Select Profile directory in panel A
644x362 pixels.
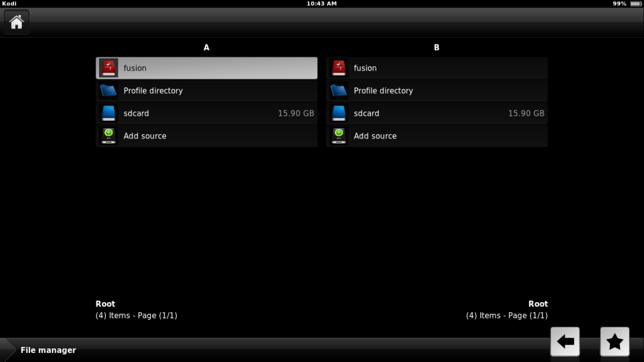(153, 90)
